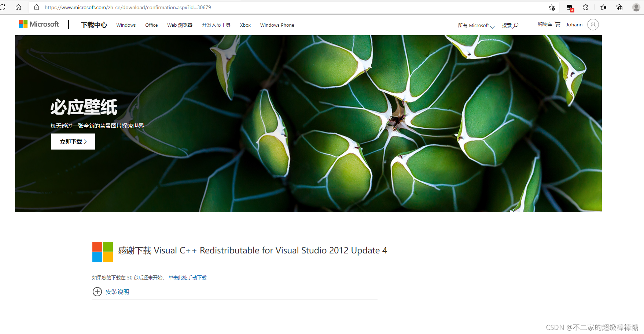Open Johann account avatar icon
The width and height of the screenshot is (644, 334).
coord(593,25)
